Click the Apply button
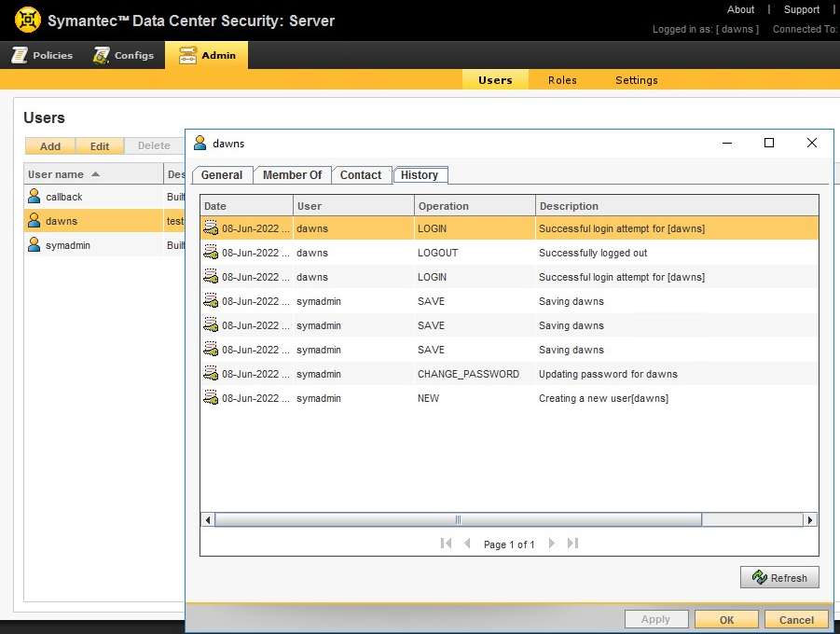840x634 pixels. point(655,619)
